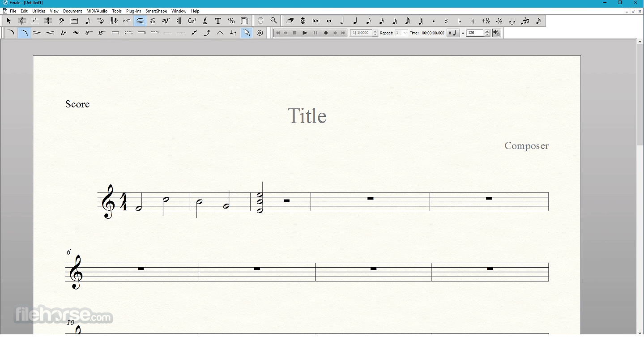Select the Clef tool
Viewport: 644px width, 337px height.
[61, 21]
